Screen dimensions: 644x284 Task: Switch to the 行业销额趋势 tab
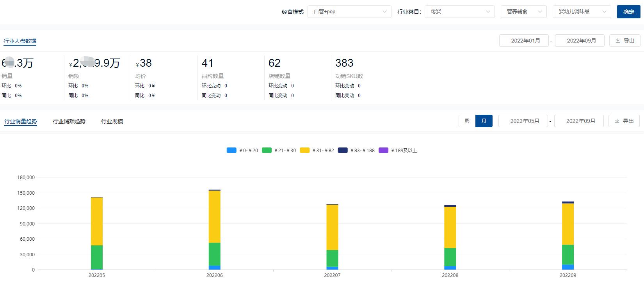(69, 121)
